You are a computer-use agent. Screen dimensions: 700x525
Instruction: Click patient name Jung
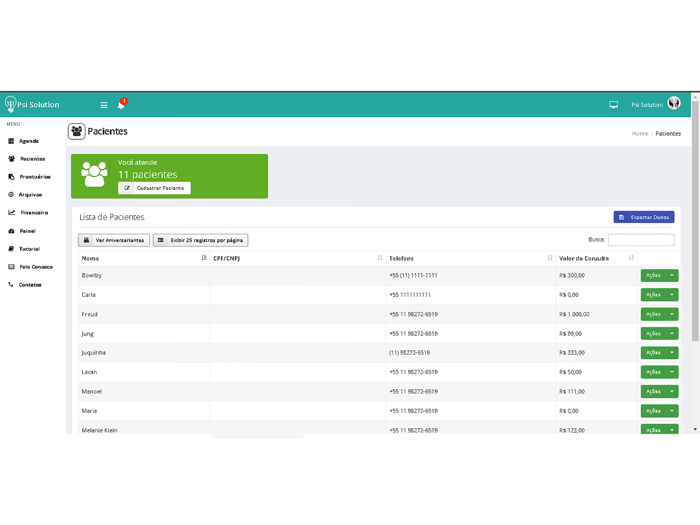click(x=88, y=333)
